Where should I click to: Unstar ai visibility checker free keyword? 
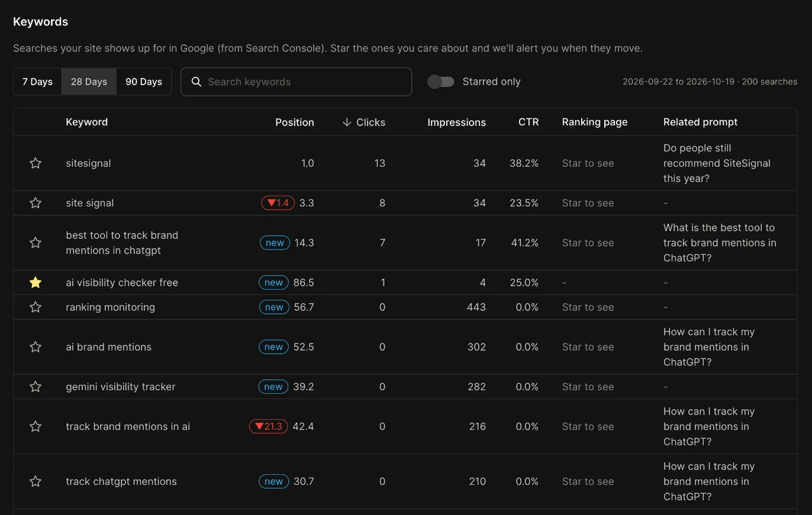[x=36, y=283]
